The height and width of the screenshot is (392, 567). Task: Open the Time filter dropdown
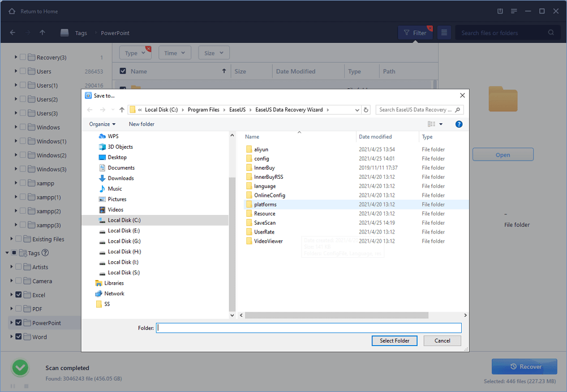[175, 53]
